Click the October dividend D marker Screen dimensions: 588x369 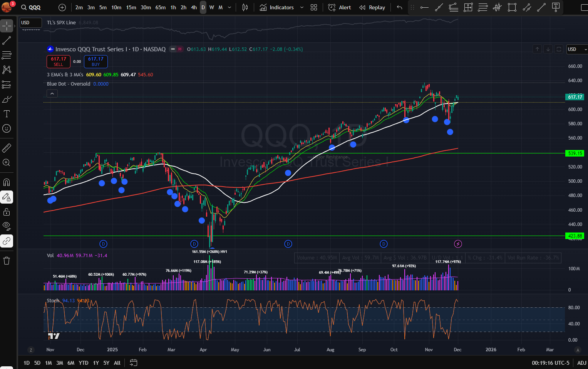pyautogui.click(x=384, y=244)
